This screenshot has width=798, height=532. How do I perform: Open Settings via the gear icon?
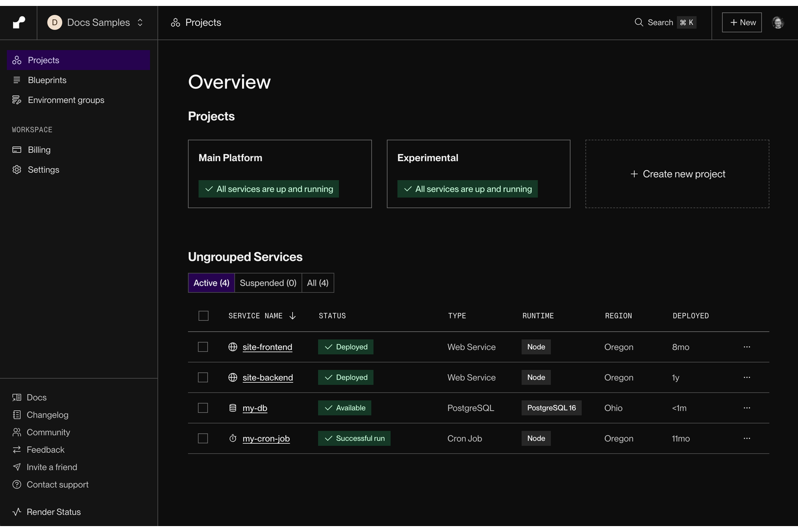coord(16,169)
